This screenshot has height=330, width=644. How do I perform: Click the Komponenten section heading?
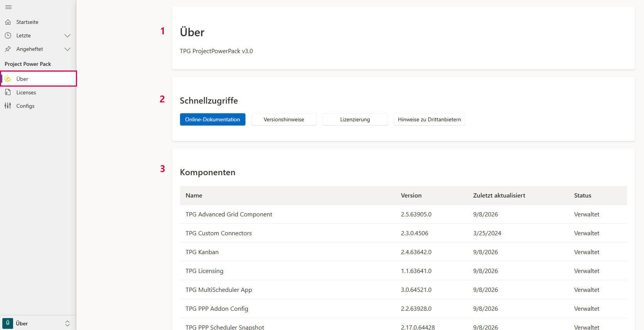click(x=207, y=173)
